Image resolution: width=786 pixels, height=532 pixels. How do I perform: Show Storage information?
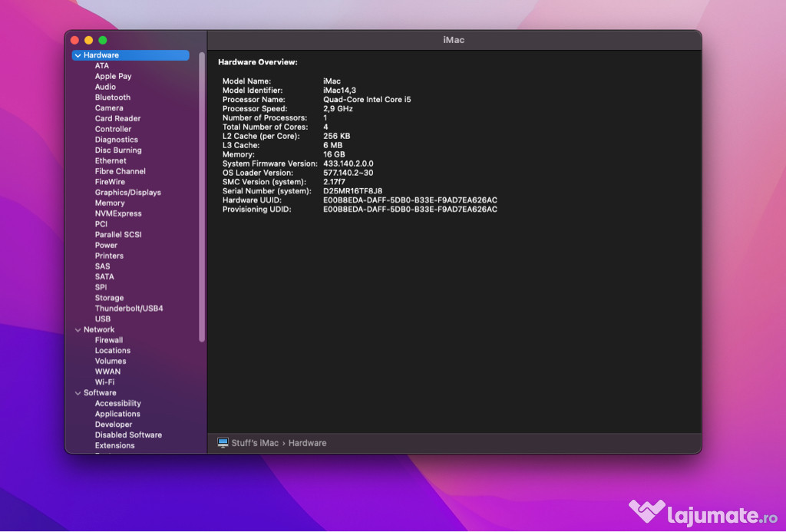pyautogui.click(x=109, y=298)
